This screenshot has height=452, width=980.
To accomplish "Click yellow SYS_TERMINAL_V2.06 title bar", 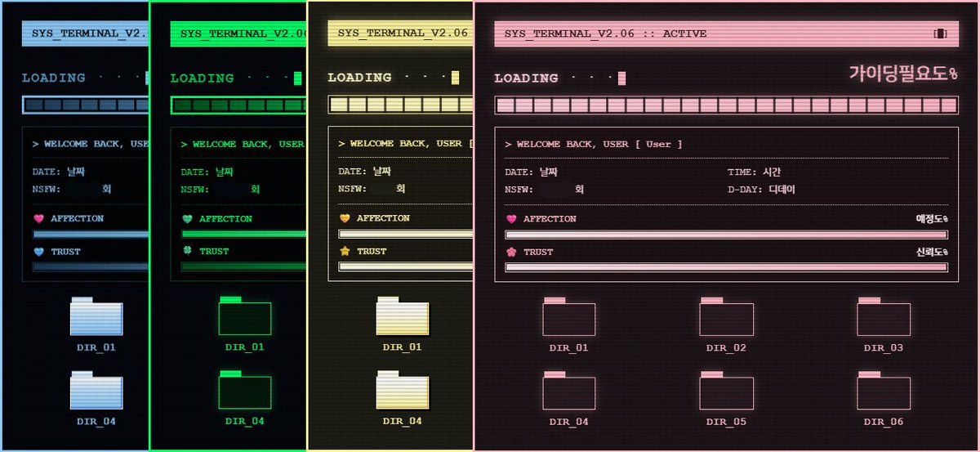I will [x=400, y=34].
